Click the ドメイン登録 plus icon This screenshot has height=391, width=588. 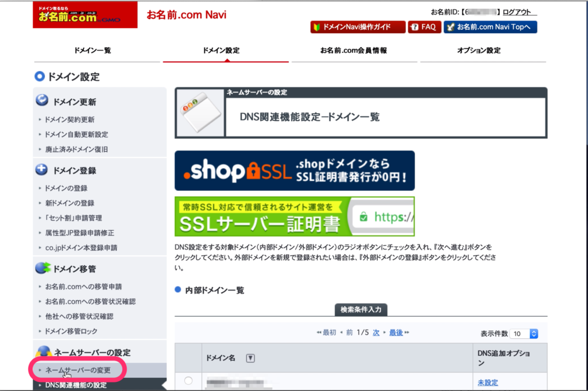point(42,170)
